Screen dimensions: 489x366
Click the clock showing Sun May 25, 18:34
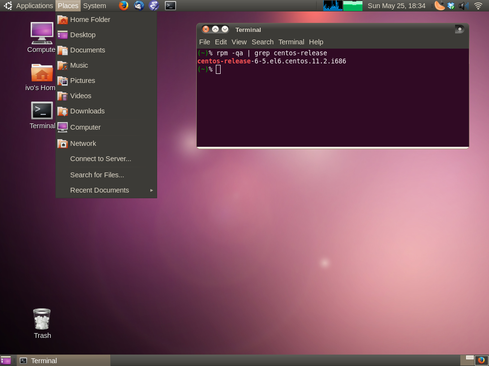396,6
